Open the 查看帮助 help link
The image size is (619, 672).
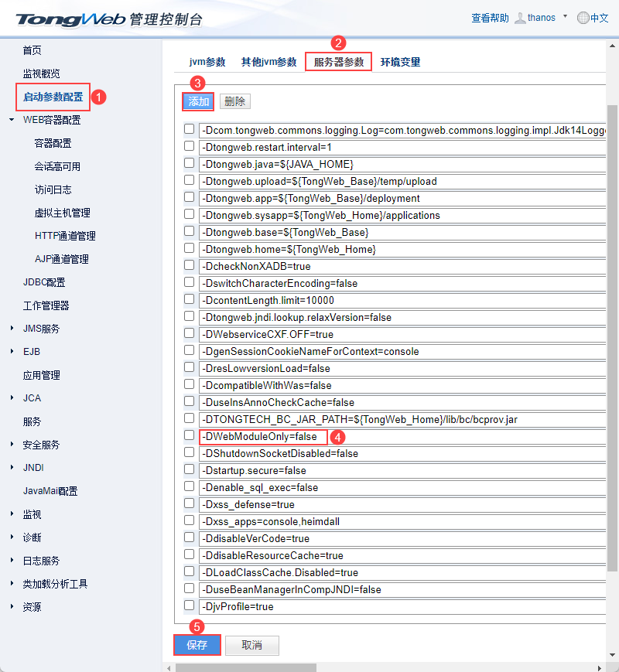[488, 17]
